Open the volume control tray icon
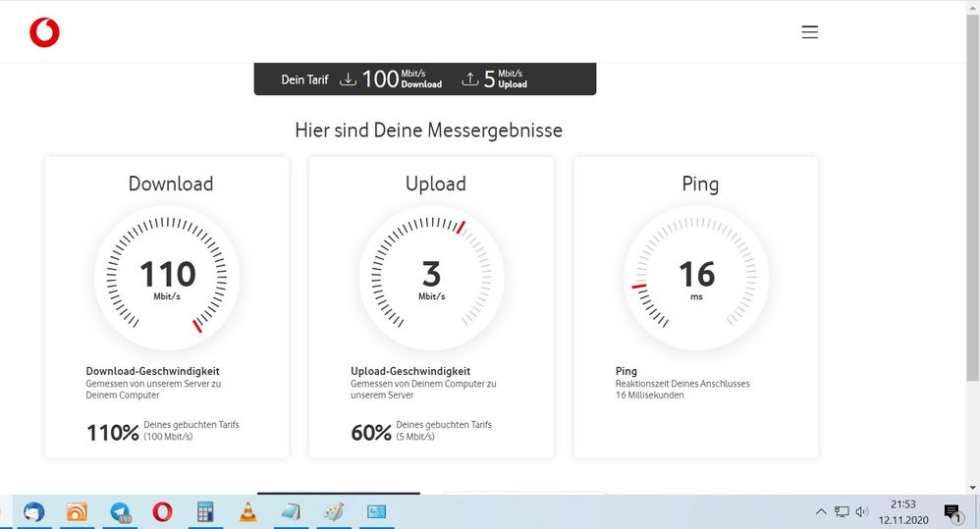 [862, 512]
